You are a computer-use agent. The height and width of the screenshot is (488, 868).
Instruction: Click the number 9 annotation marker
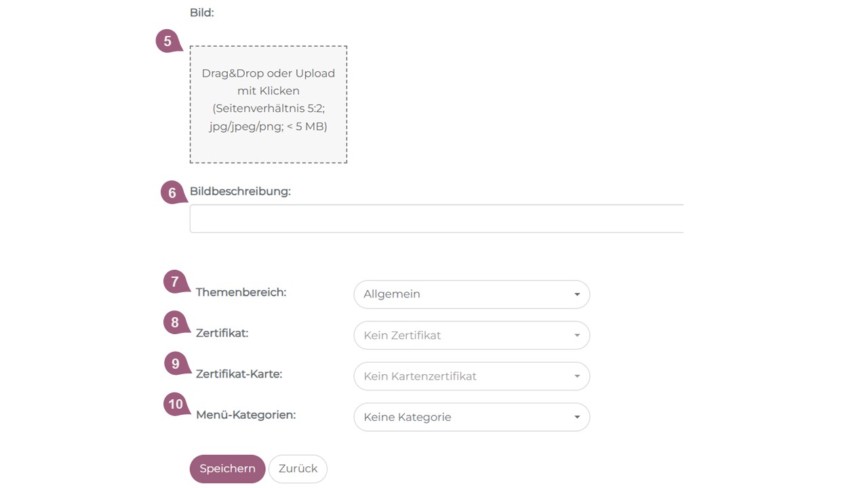click(x=176, y=364)
